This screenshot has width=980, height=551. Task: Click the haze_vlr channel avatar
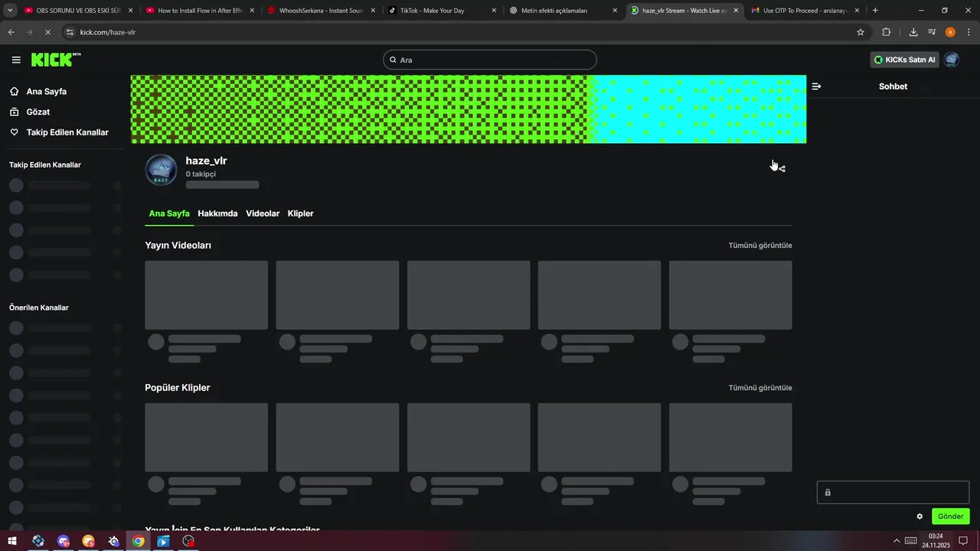tap(161, 170)
